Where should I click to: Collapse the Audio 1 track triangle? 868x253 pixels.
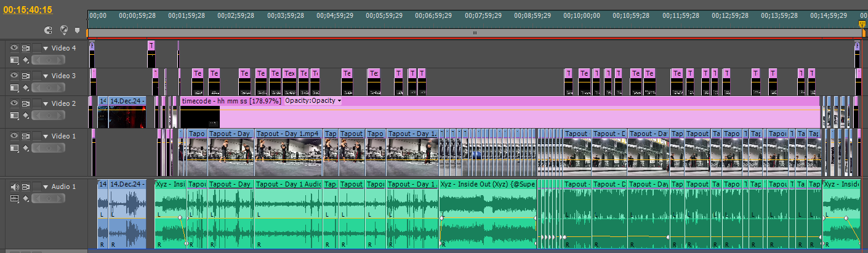point(45,187)
